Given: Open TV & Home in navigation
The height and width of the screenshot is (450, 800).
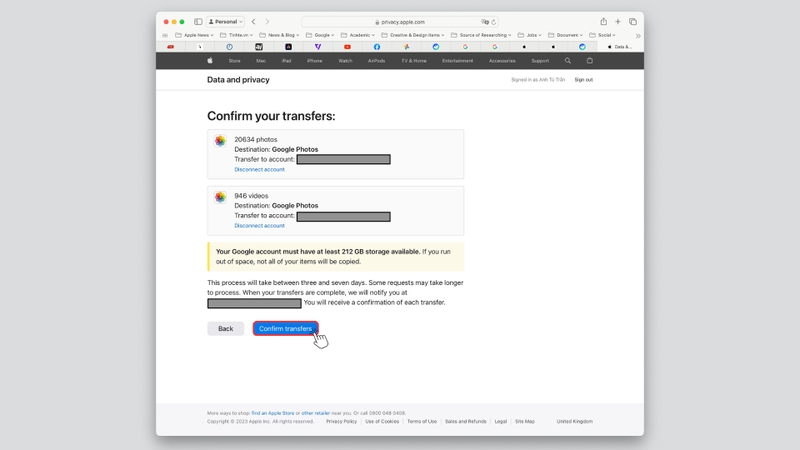Looking at the screenshot, I should tap(414, 61).
